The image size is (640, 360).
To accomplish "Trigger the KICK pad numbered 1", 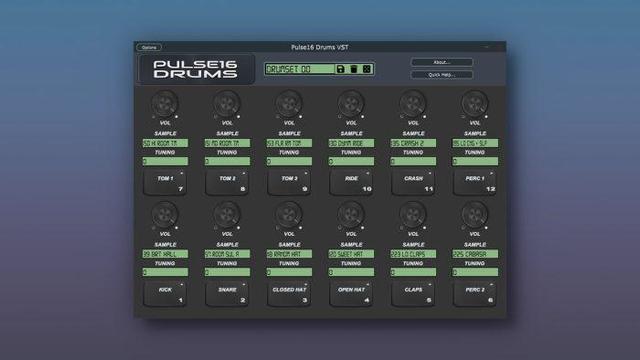I will [165, 294].
